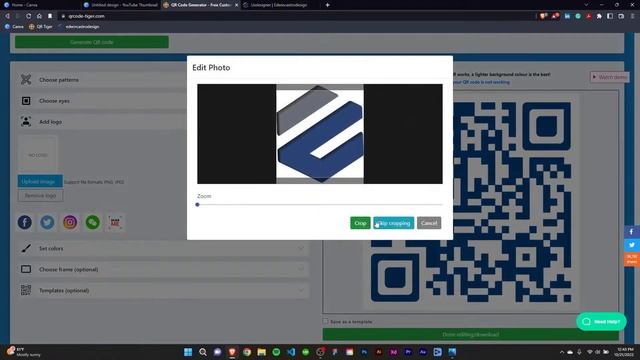The width and height of the screenshot is (640, 360).
Task: Click the logo image in crop preview
Action: [320, 134]
